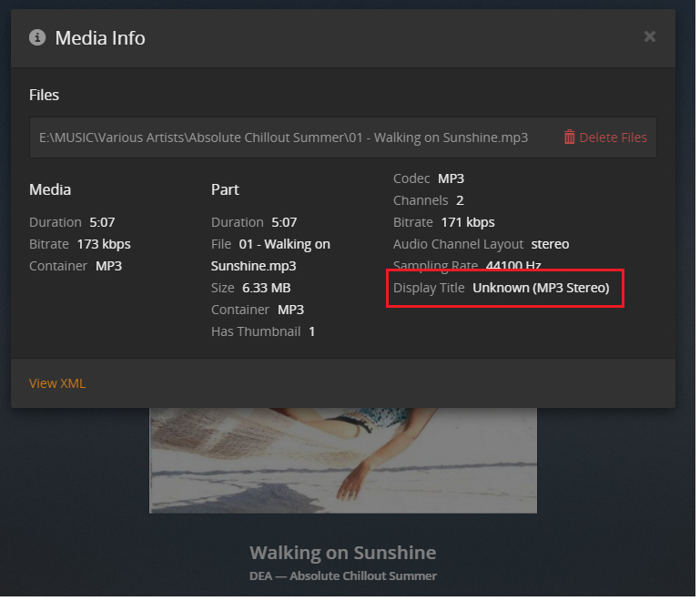The image size is (700, 601).
Task: Click the Media Info dialog title
Action: tap(100, 37)
